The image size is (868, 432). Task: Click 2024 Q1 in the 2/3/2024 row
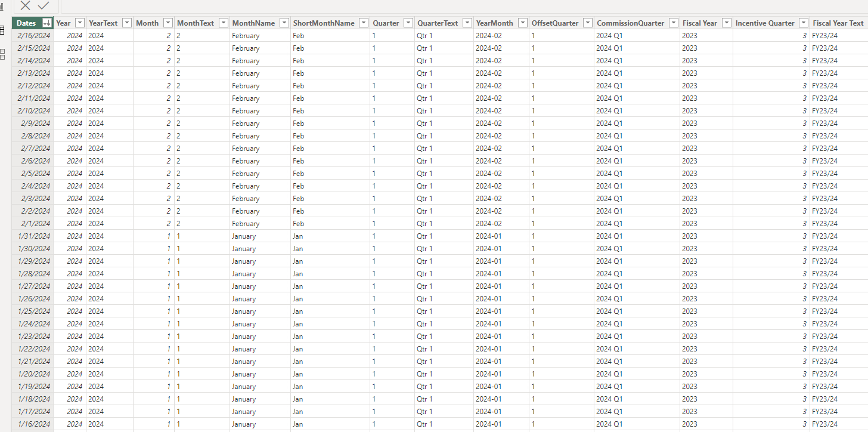(609, 199)
